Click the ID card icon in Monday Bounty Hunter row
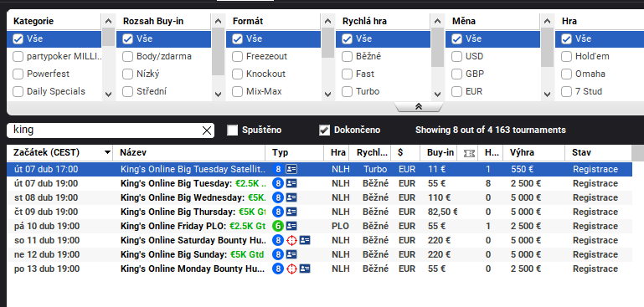 (x=305, y=269)
